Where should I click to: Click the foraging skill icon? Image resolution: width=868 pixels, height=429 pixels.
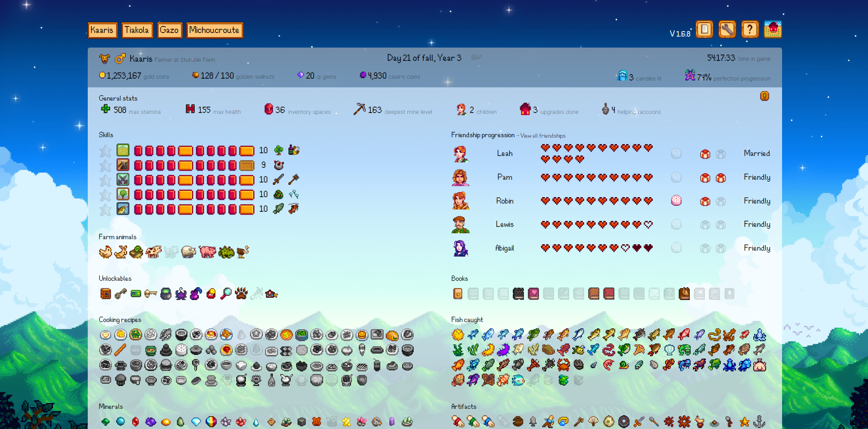pyautogui.click(x=123, y=194)
